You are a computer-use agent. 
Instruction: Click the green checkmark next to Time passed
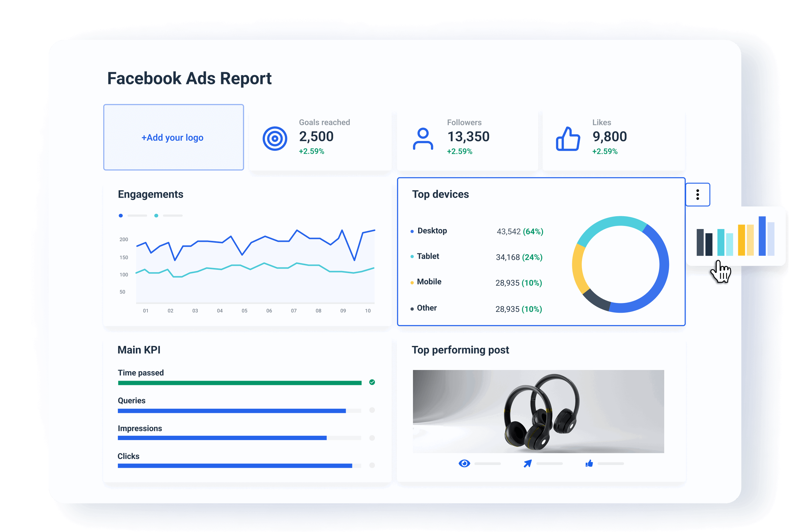tap(372, 383)
